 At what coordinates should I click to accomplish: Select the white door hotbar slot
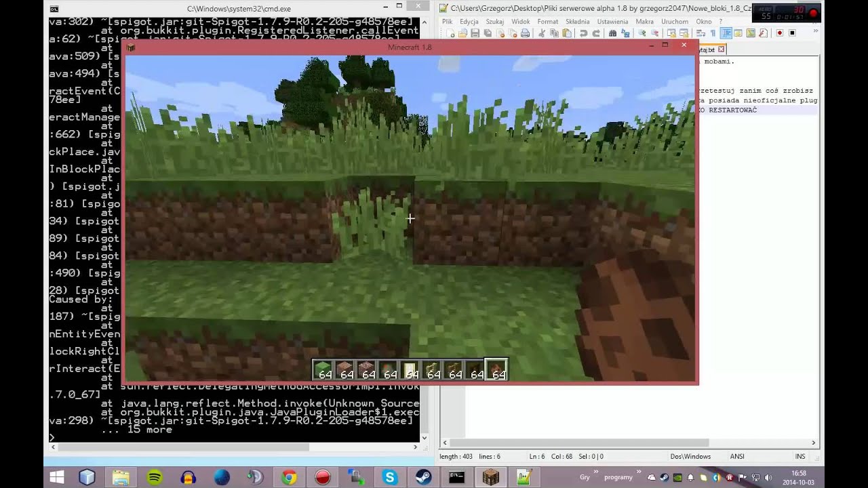click(x=410, y=370)
